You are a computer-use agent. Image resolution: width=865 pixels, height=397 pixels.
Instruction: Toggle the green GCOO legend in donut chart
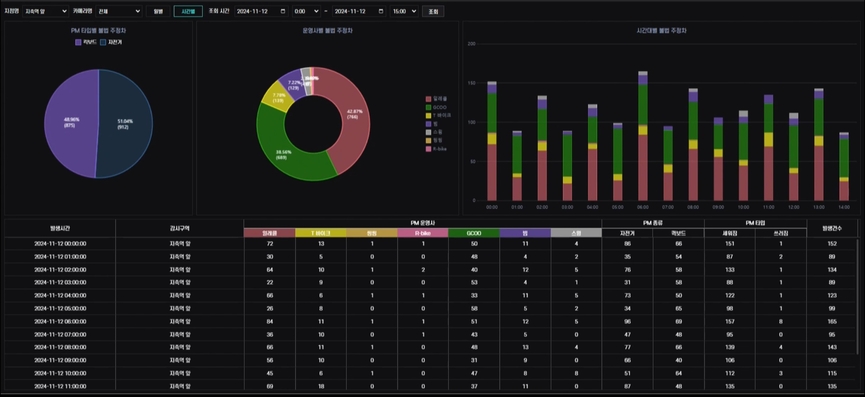(x=428, y=107)
